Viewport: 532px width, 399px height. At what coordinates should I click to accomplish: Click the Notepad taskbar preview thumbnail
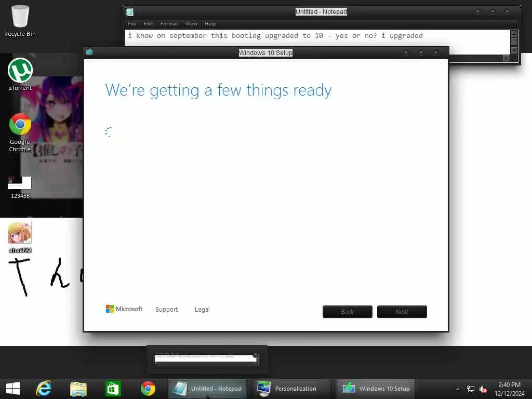click(x=206, y=359)
